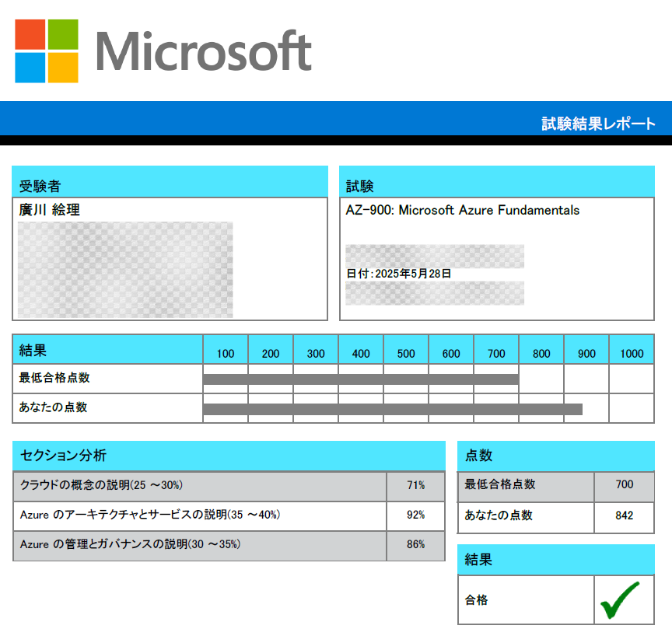Select the Azure の管理とガバナンスの説明 row

[131, 544]
